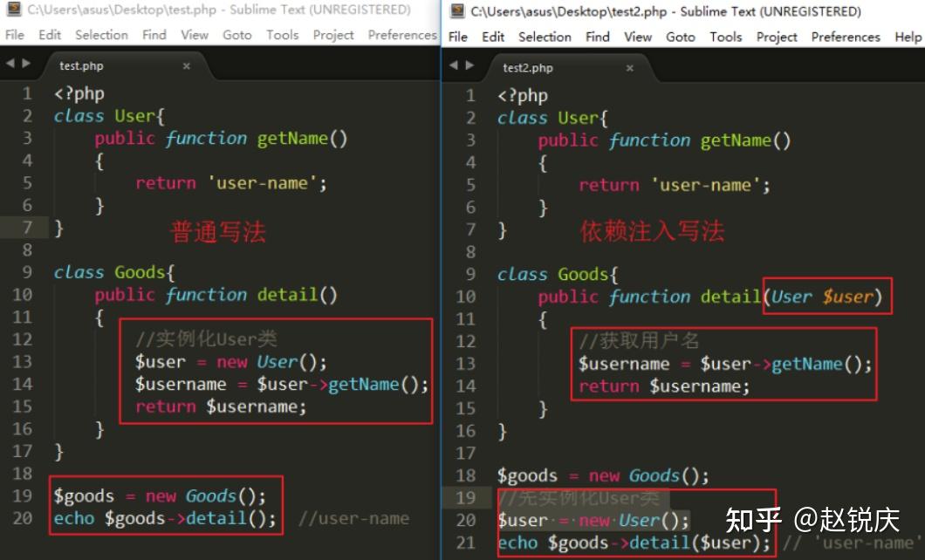Image resolution: width=925 pixels, height=560 pixels.
Task: Click the back navigation arrow in test.php window
Action: [9, 65]
